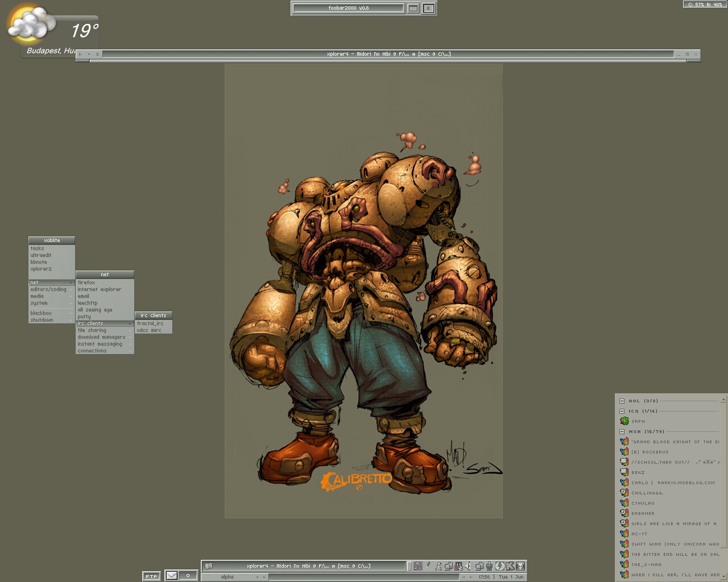Click the FTP button
This screenshot has width=728, height=582.
151,576
